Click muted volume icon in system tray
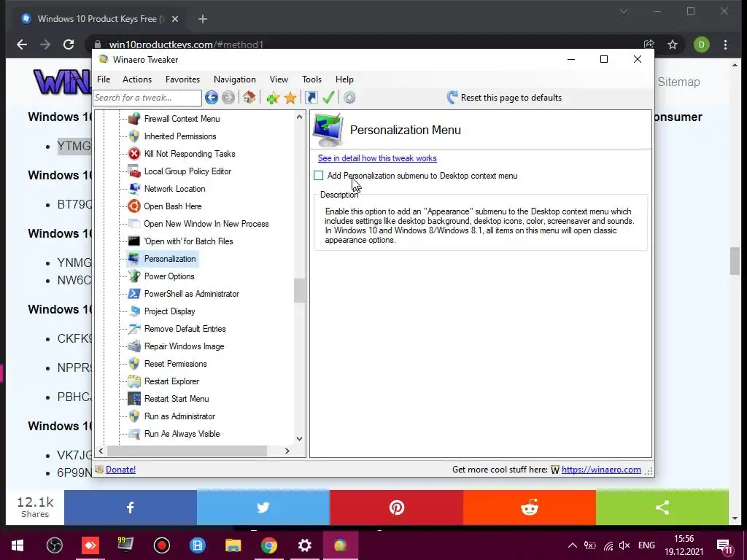The height and width of the screenshot is (560, 747). tap(624, 545)
